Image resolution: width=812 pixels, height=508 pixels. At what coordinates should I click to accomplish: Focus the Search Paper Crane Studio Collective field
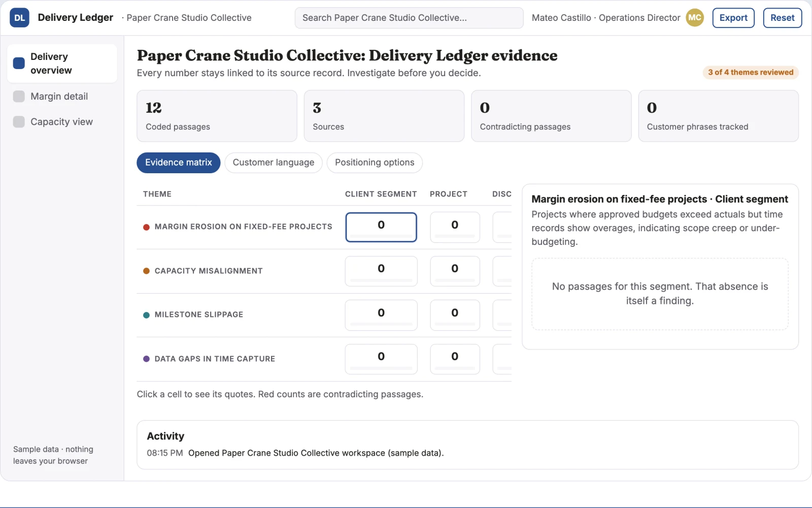click(x=409, y=18)
